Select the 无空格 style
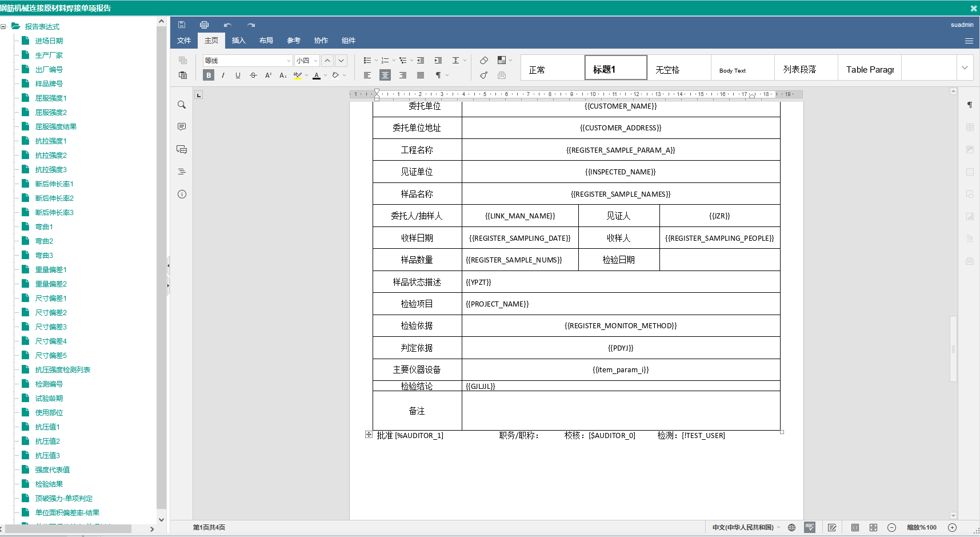The width and height of the screenshot is (980, 537). pyautogui.click(x=679, y=67)
